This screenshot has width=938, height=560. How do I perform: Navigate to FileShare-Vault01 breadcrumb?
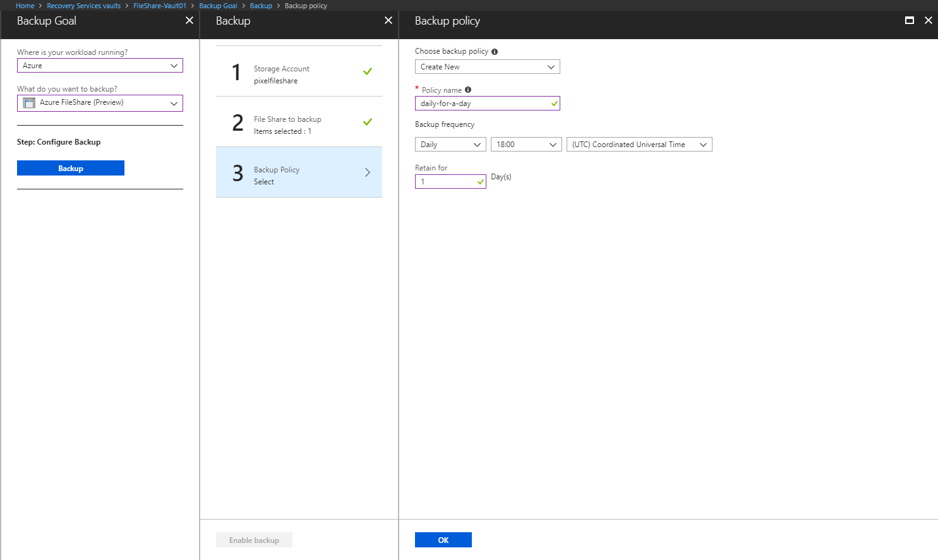tap(160, 6)
